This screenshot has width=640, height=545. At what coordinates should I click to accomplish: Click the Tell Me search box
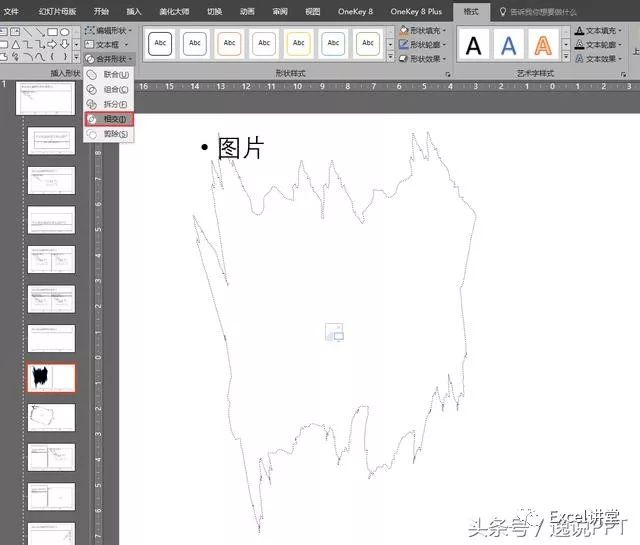click(543, 12)
